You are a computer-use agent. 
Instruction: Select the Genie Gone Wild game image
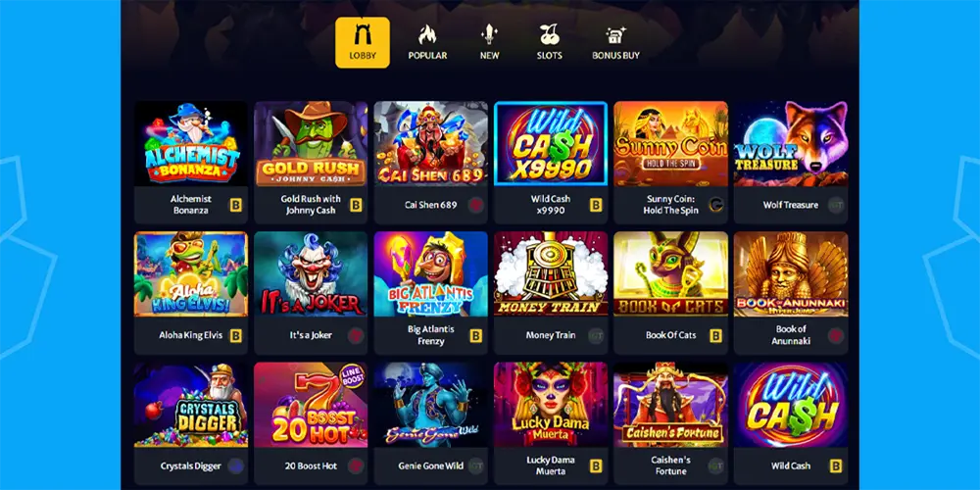[430, 405]
